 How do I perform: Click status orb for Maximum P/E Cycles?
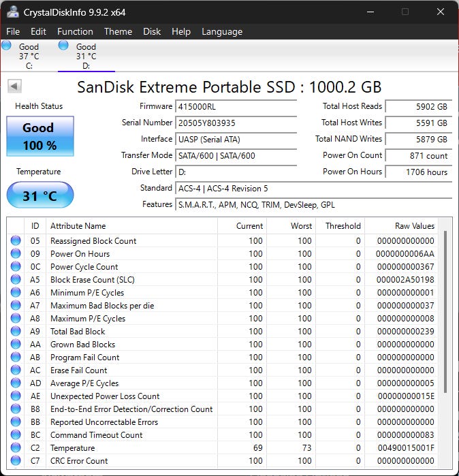[16, 318]
